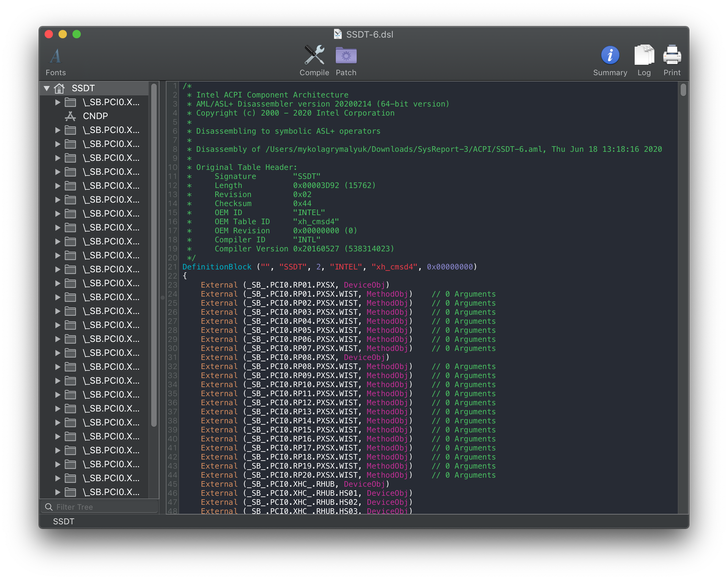Collapse the SSDT root tree node

47,88
